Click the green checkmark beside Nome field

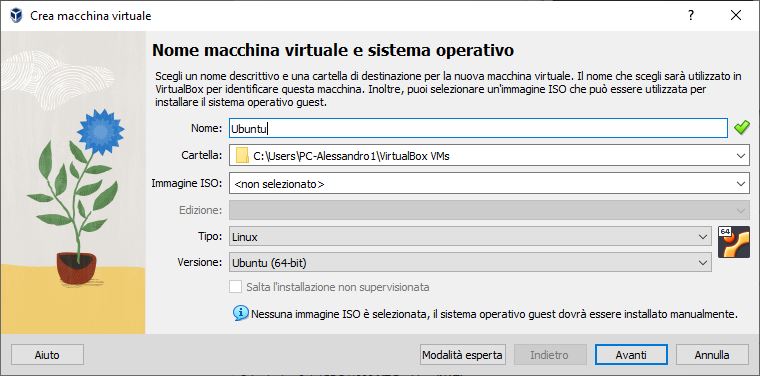(741, 128)
